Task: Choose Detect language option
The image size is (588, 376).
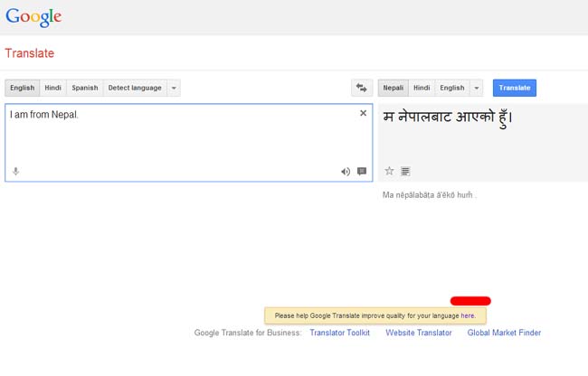Action: (135, 88)
